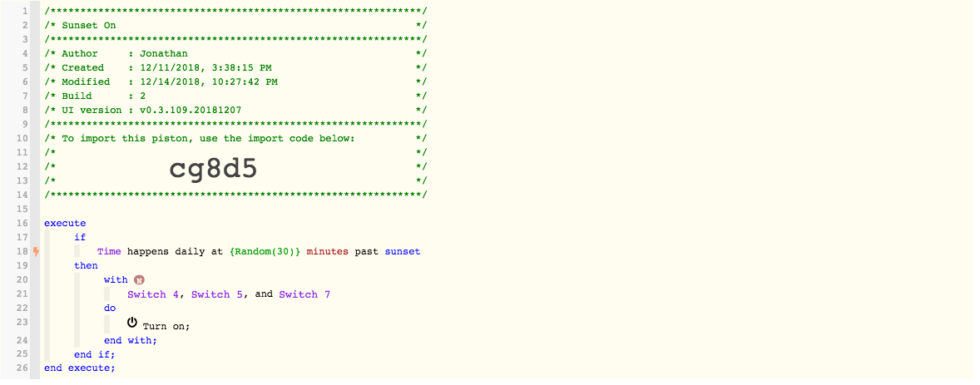Click the if statement keyword
Viewport: 980px width, 385px height.
tap(80, 237)
